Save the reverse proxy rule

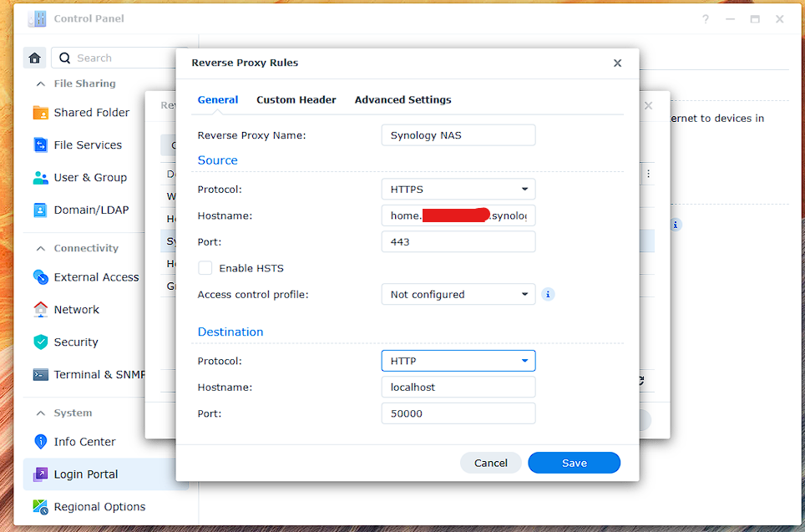point(574,462)
